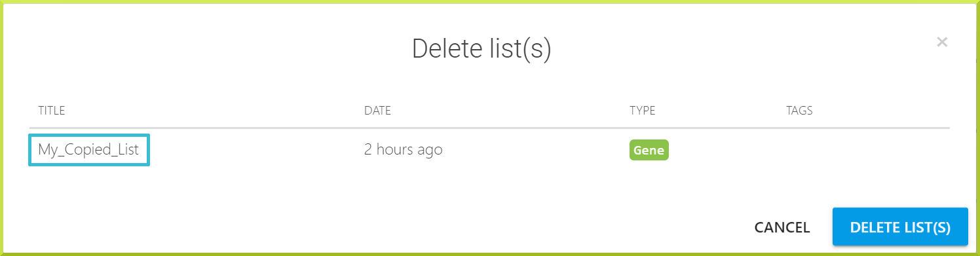Click the blue highlight box around My_Copied_List

[x=90, y=150]
